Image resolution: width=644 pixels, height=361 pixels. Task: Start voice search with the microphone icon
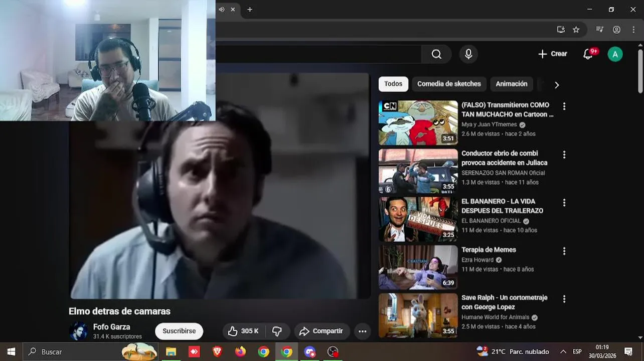468,54
